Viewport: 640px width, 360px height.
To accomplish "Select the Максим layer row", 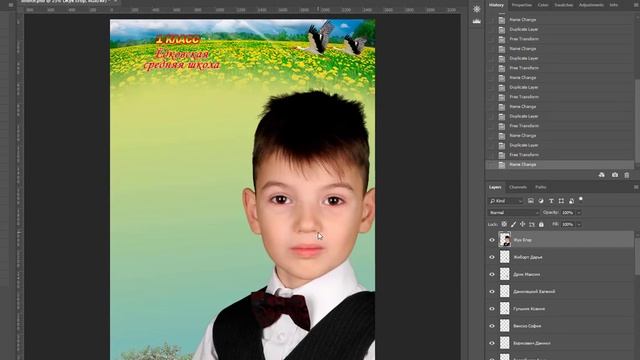I will tap(560, 274).
